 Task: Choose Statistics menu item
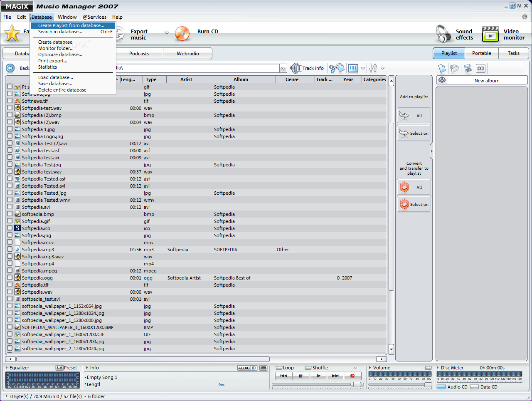(73, 67)
